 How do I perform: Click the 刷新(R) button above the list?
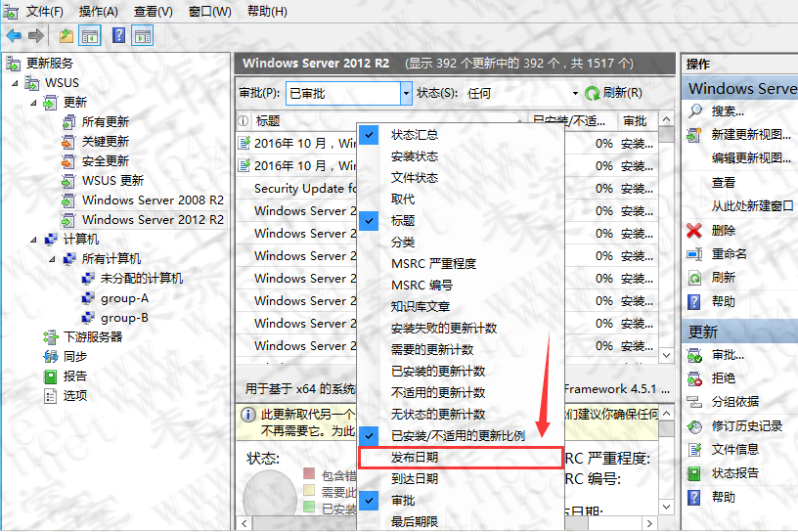click(613, 93)
